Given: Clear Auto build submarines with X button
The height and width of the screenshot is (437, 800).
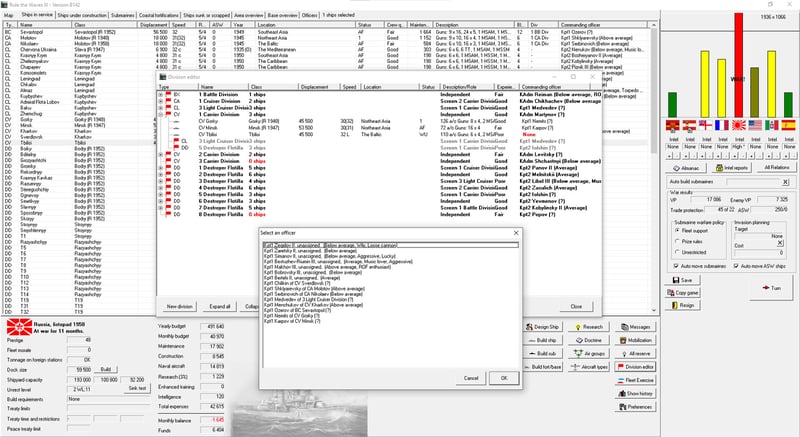Looking at the screenshot, I should click(785, 182).
